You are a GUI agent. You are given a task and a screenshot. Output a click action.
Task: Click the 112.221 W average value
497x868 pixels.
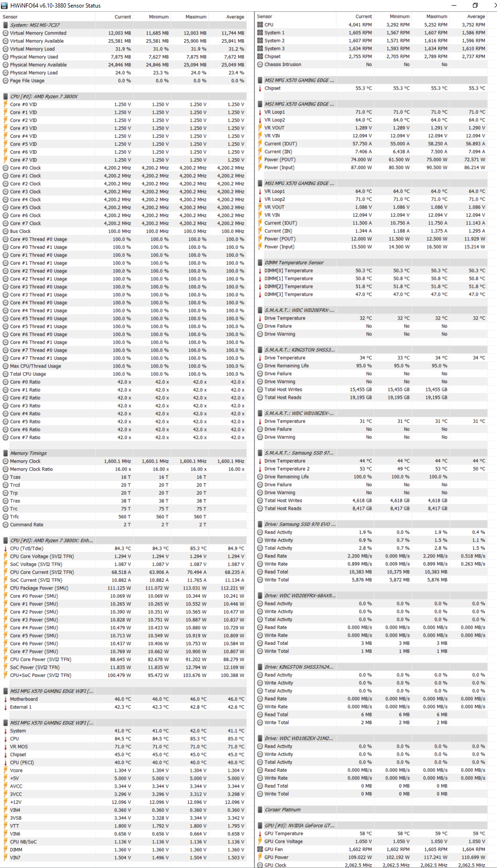click(233, 588)
